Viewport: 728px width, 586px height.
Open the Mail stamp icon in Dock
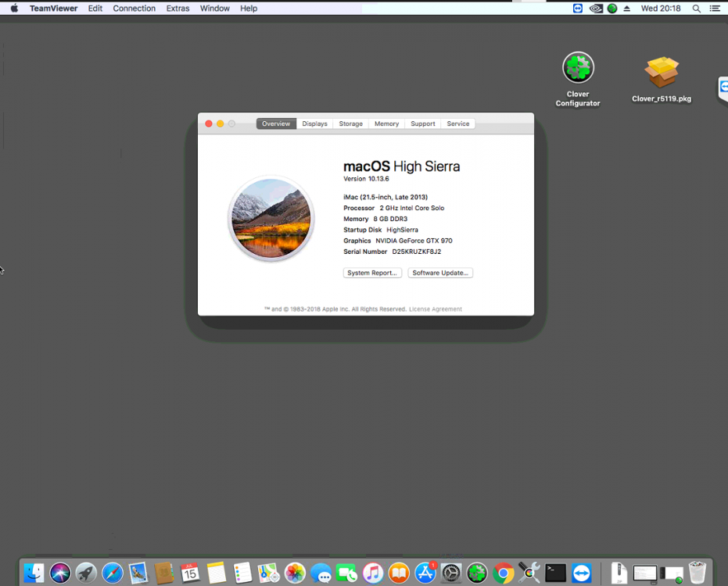tap(138, 573)
